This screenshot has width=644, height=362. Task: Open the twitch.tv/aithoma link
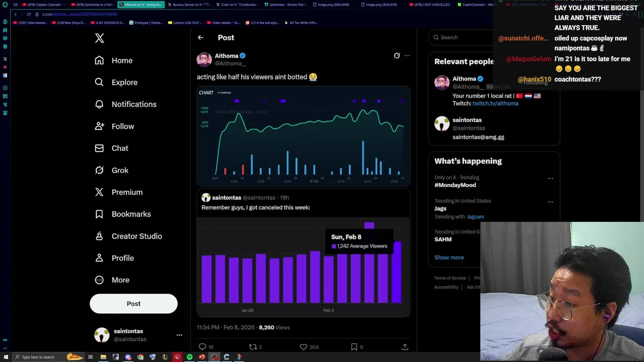click(495, 104)
